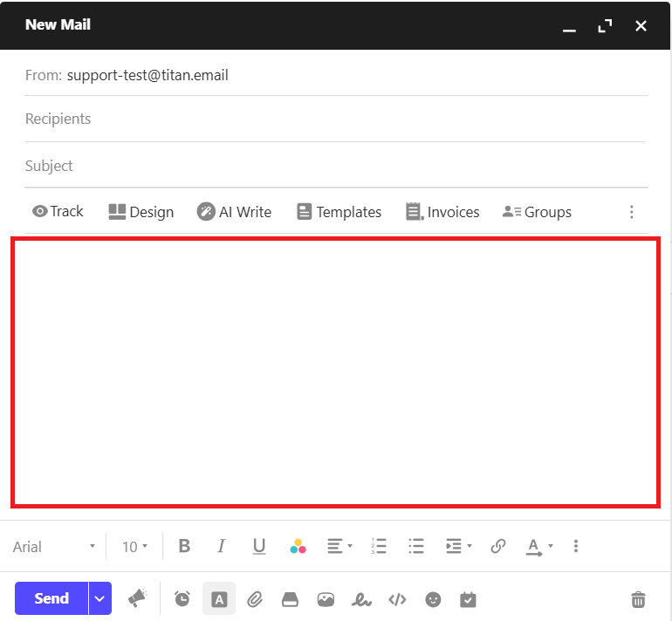The height and width of the screenshot is (621, 672).
Task: Open the AI Write option
Action: click(234, 212)
